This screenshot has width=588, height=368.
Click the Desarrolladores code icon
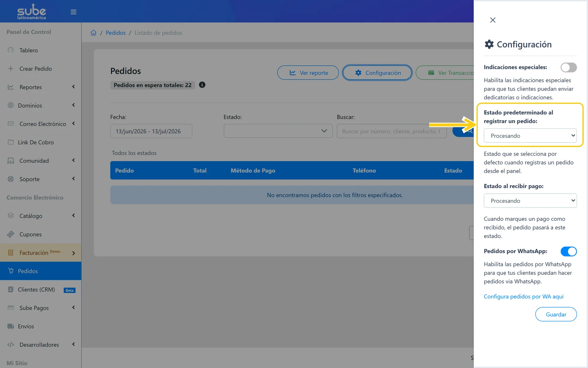[x=11, y=344]
